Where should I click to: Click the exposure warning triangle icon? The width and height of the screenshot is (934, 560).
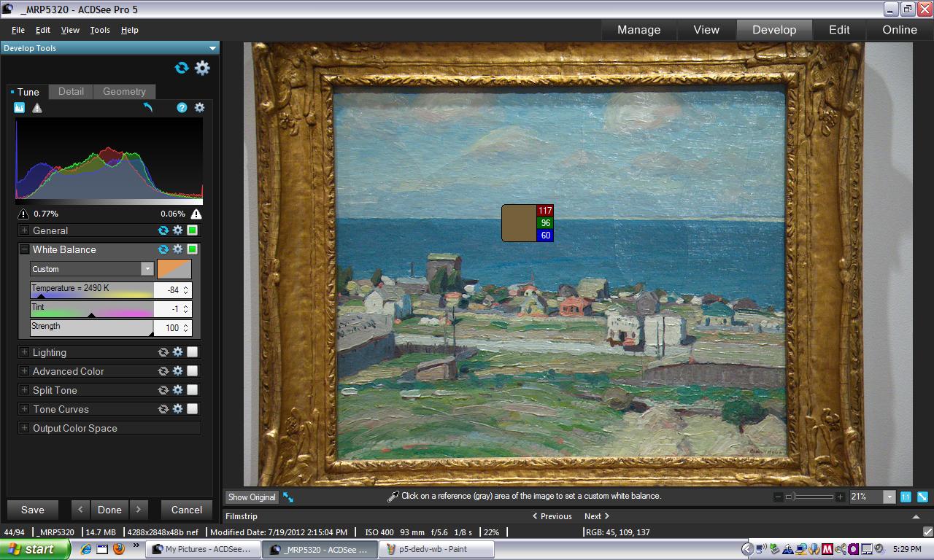37,108
